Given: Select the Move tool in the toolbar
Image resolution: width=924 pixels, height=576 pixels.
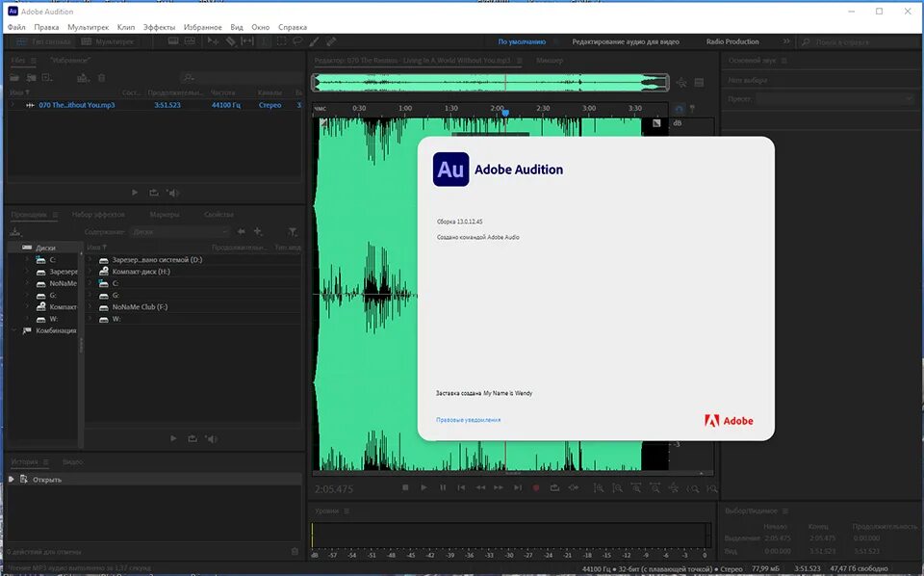Looking at the screenshot, I should (213, 41).
